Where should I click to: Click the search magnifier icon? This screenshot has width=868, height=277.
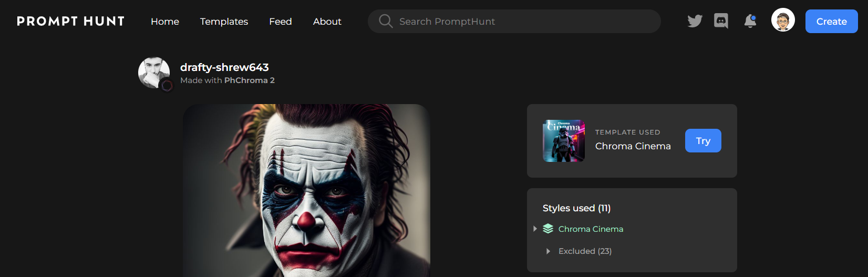pos(386,21)
